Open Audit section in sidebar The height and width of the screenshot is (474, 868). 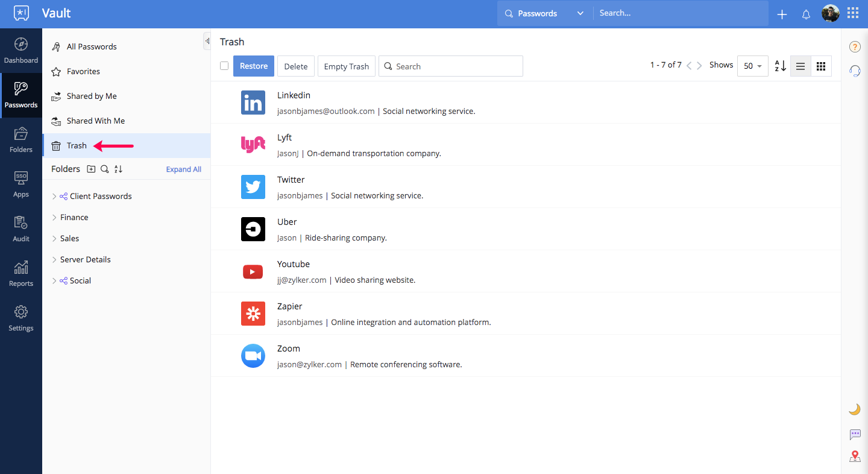pos(21,229)
